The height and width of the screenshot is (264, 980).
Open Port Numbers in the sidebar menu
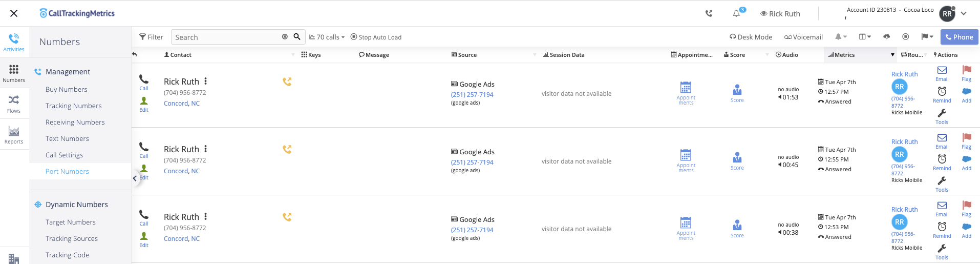(67, 171)
